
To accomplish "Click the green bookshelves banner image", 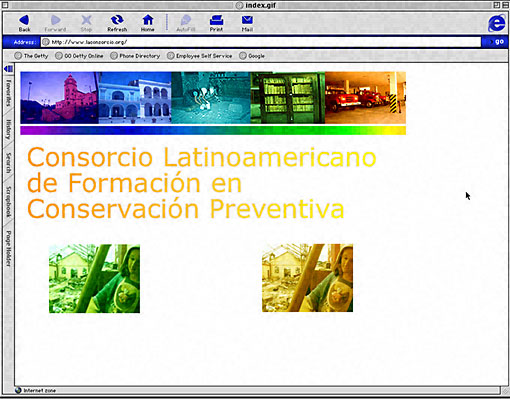I will pyautogui.click(x=288, y=98).
